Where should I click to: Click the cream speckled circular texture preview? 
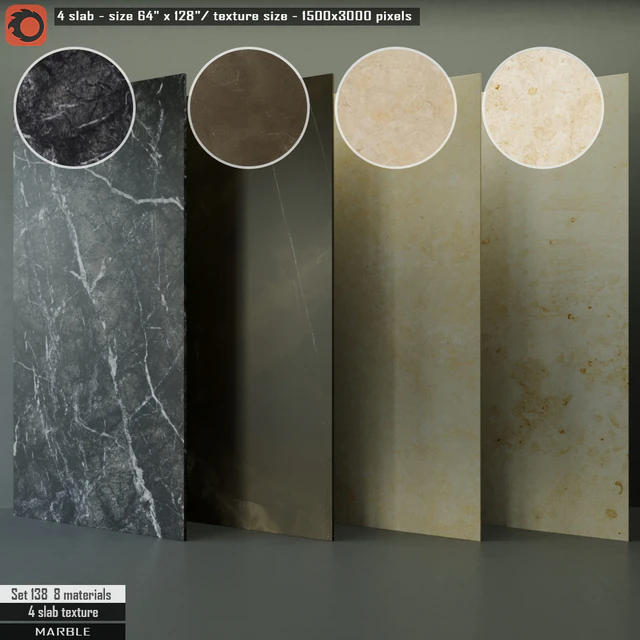pos(543,108)
